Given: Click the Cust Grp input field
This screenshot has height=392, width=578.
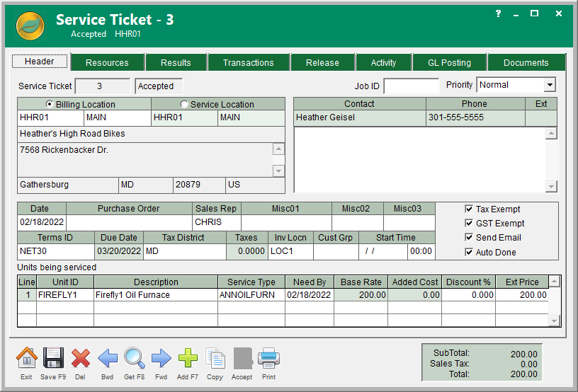Looking at the screenshot, I should tap(336, 251).
